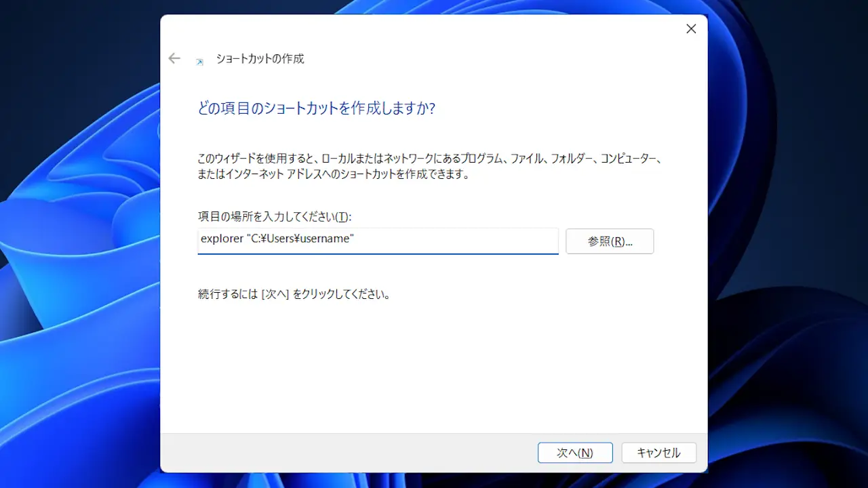Click the back arrow in wizard header

coord(174,58)
